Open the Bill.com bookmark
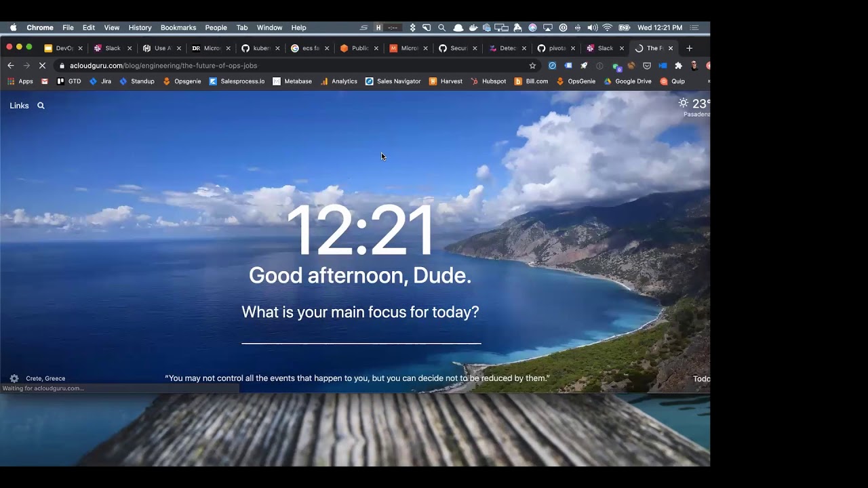The width and height of the screenshot is (868, 488). point(531,81)
